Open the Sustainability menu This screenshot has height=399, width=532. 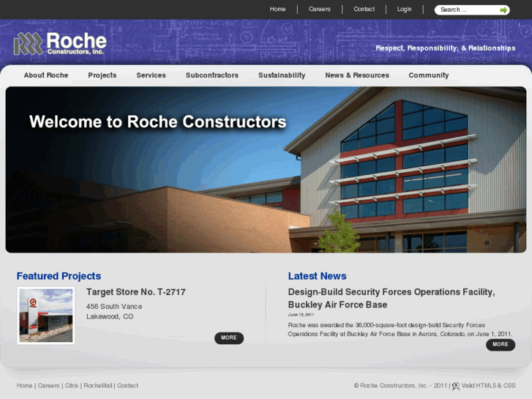[x=282, y=75]
